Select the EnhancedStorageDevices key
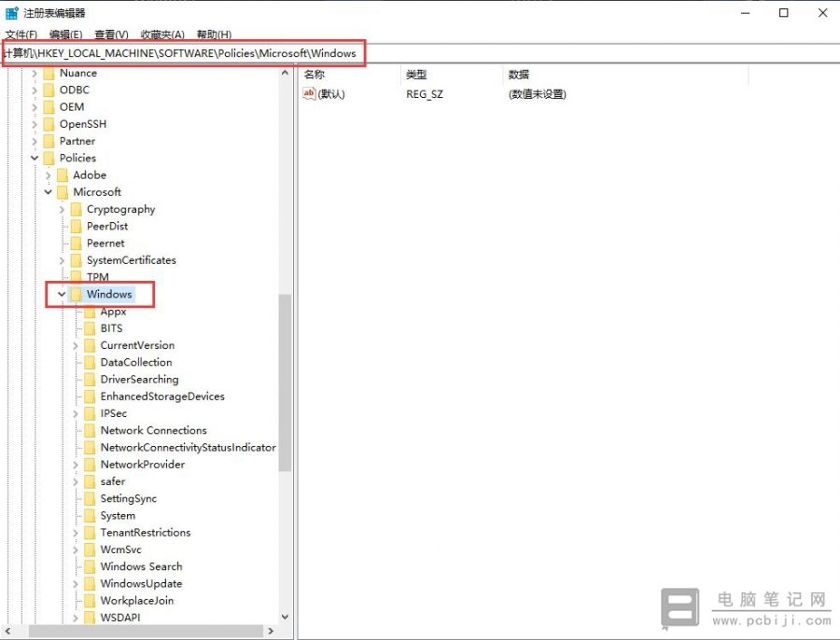 tap(162, 397)
